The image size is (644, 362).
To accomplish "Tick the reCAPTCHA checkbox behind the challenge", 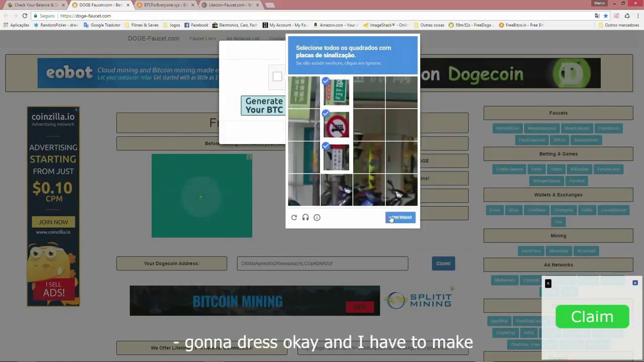I will click(x=277, y=76).
